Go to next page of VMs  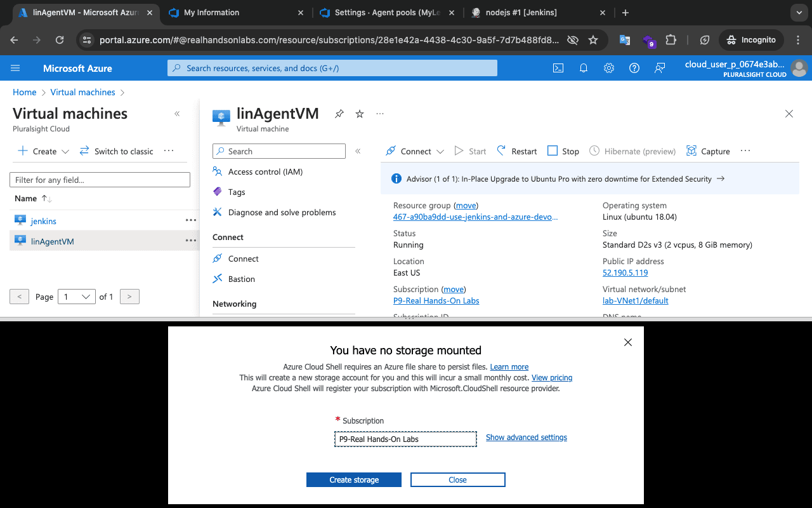(129, 297)
